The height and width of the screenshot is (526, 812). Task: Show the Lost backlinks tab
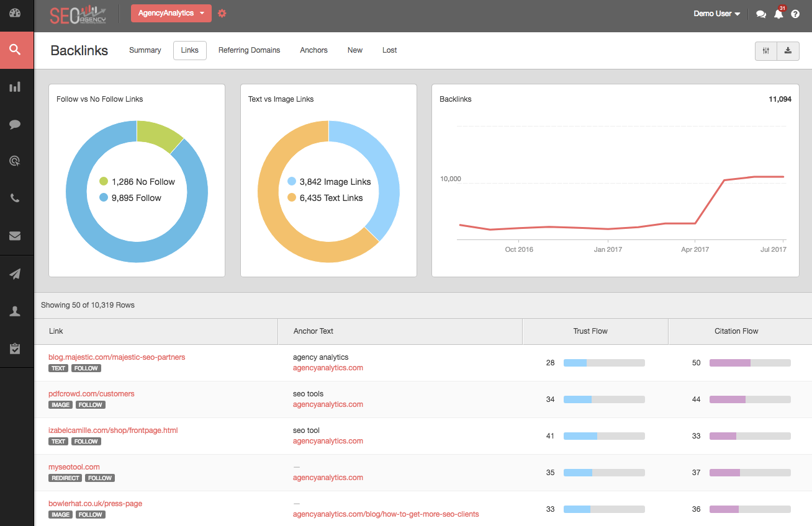(390, 50)
